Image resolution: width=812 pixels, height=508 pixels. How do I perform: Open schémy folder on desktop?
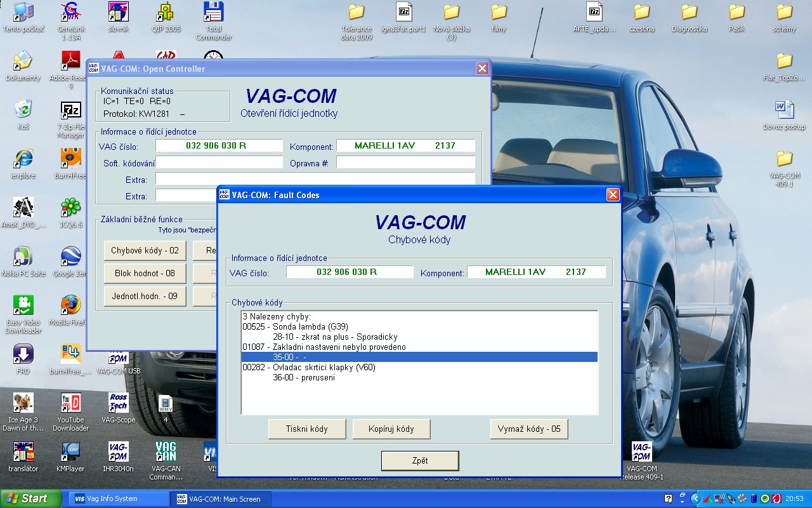pos(785,17)
